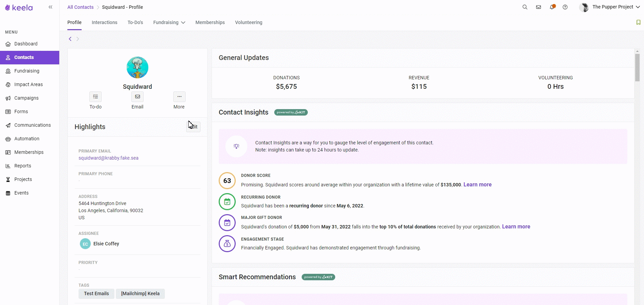Open the help question mark icon

tap(565, 7)
